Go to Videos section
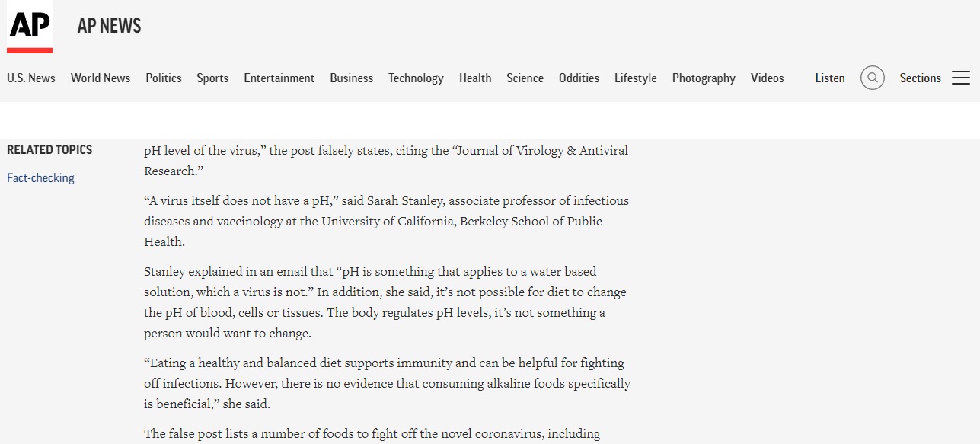980x444 pixels. (767, 78)
